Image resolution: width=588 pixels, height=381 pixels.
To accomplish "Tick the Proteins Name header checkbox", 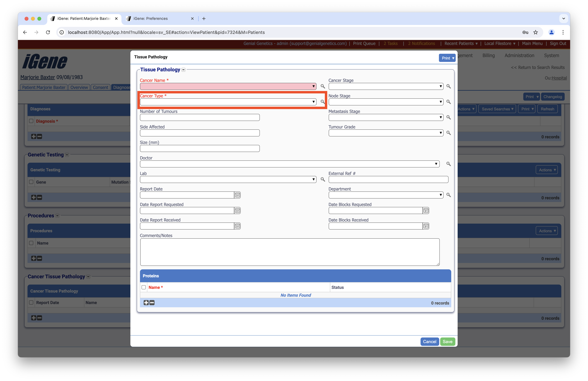I will [x=143, y=287].
